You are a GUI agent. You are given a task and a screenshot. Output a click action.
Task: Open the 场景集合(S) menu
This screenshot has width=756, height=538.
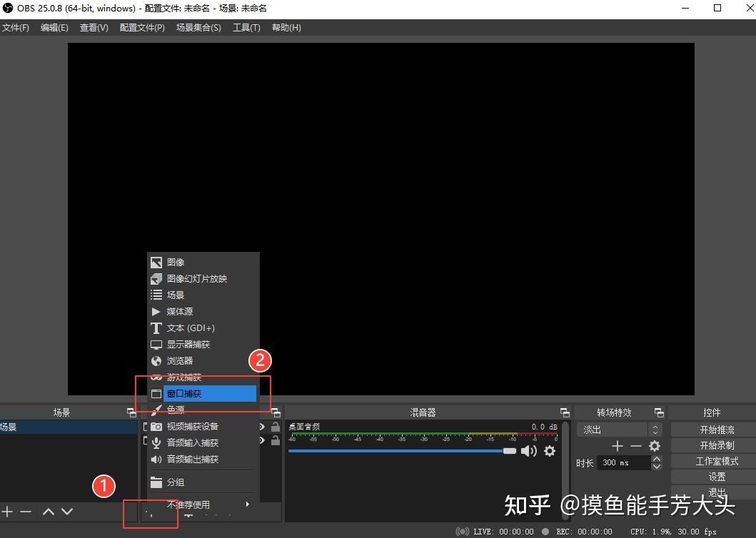tap(198, 28)
